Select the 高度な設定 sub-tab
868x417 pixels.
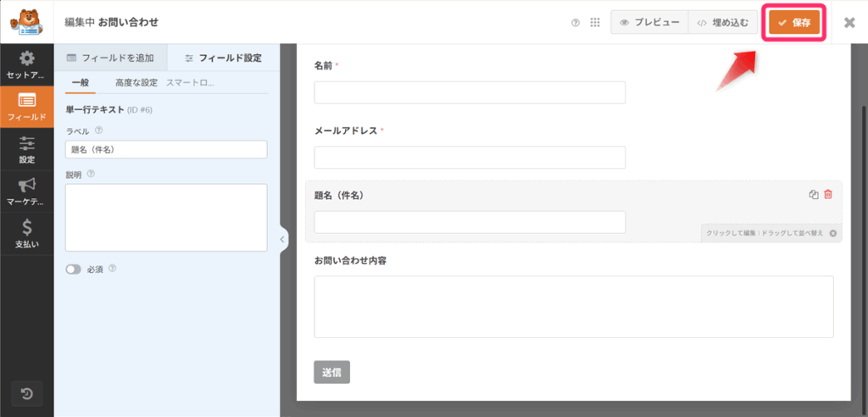[x=136, y=82]
